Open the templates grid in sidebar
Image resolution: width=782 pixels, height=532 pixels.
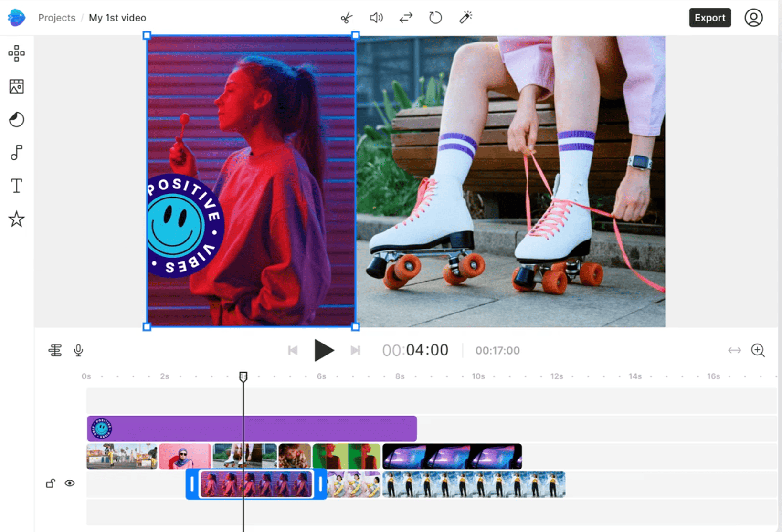click(x=17, y=53)
